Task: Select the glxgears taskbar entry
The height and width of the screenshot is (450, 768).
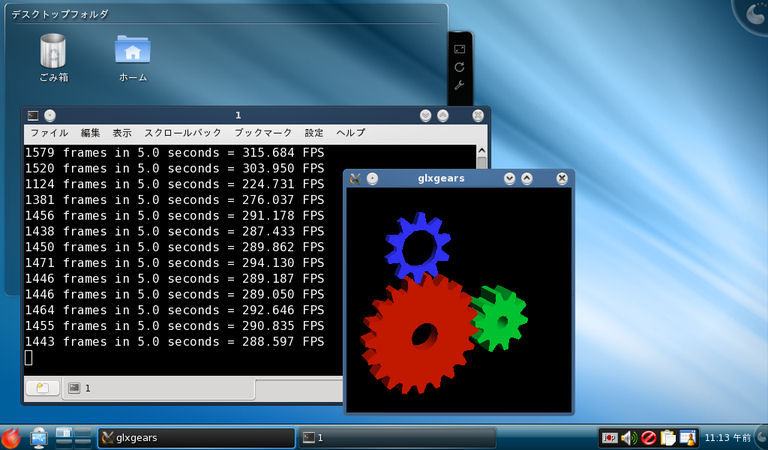Action: point(196,438)
